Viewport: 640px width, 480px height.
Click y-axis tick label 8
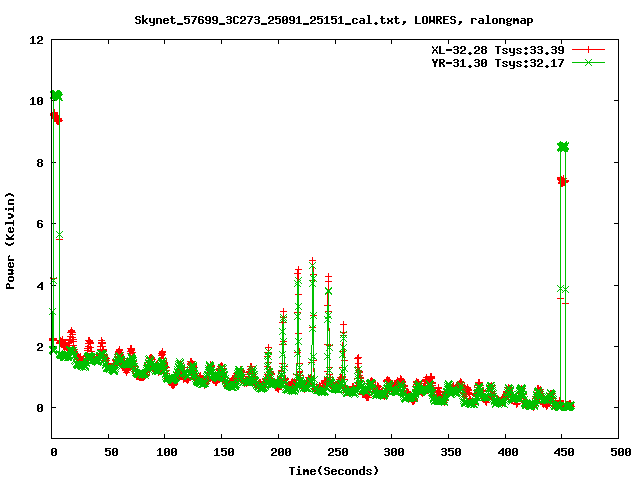(40, 163)
